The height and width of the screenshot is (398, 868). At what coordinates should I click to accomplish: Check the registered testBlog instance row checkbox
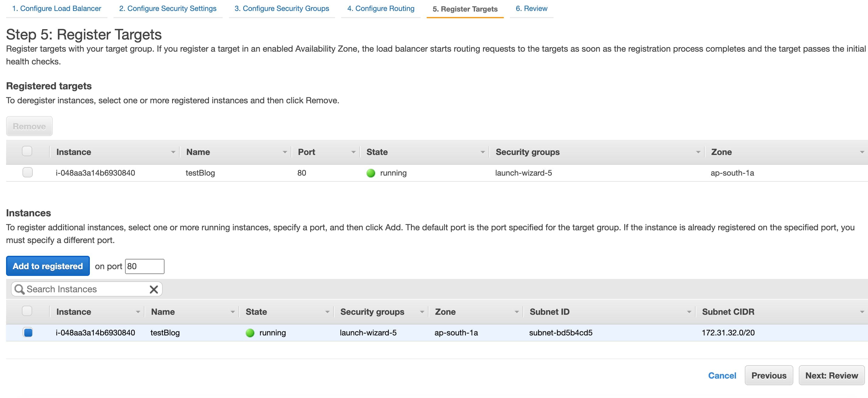pyautogui.click(x=28, y=172)
